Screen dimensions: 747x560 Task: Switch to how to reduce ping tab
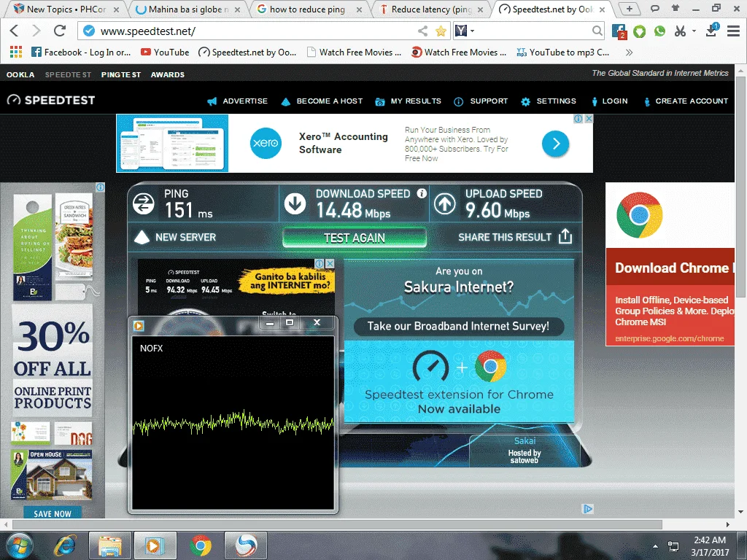point(309,9)
